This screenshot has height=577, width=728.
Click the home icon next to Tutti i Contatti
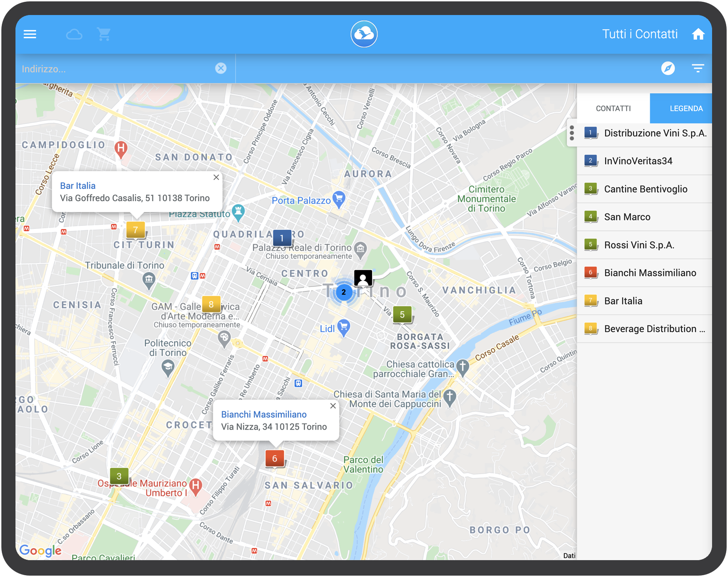pos(698,34)
